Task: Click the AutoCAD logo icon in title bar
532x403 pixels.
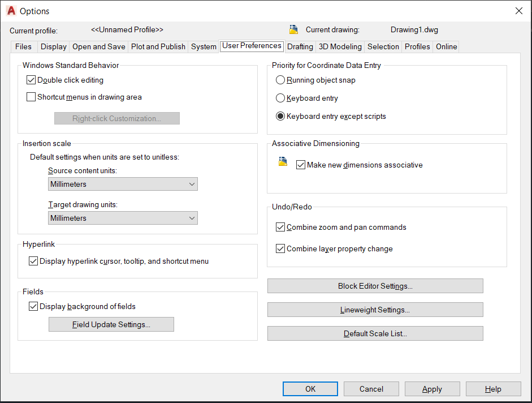Action: [x=11, y=11]
